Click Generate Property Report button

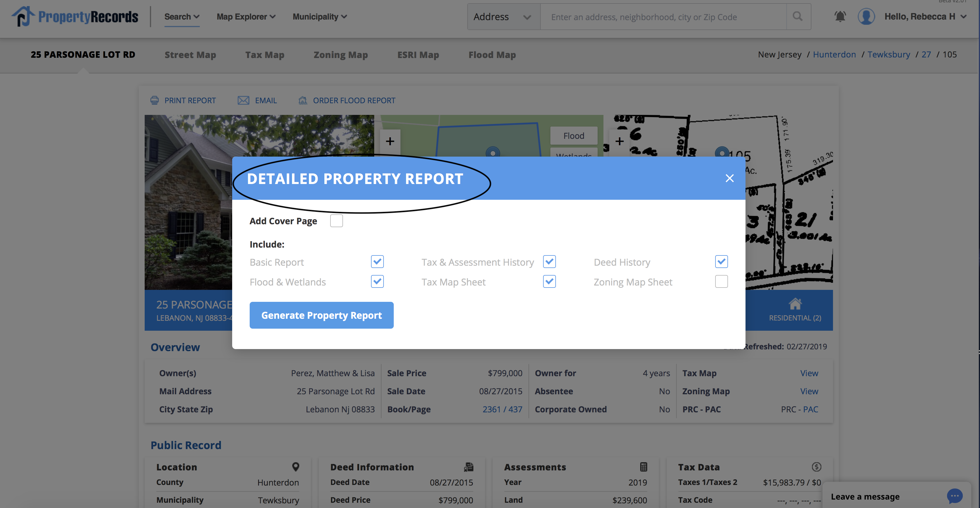coord(321,315)
